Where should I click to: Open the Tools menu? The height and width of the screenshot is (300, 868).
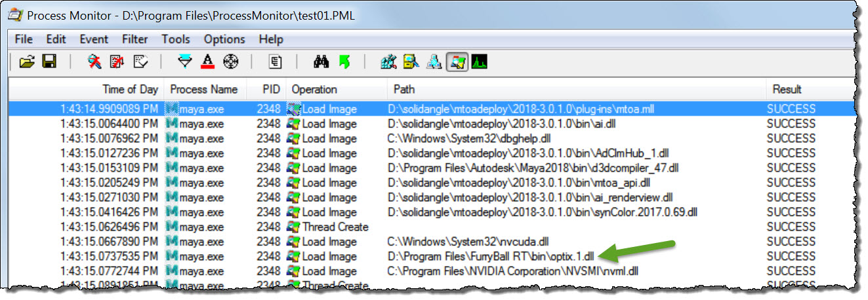176,39
